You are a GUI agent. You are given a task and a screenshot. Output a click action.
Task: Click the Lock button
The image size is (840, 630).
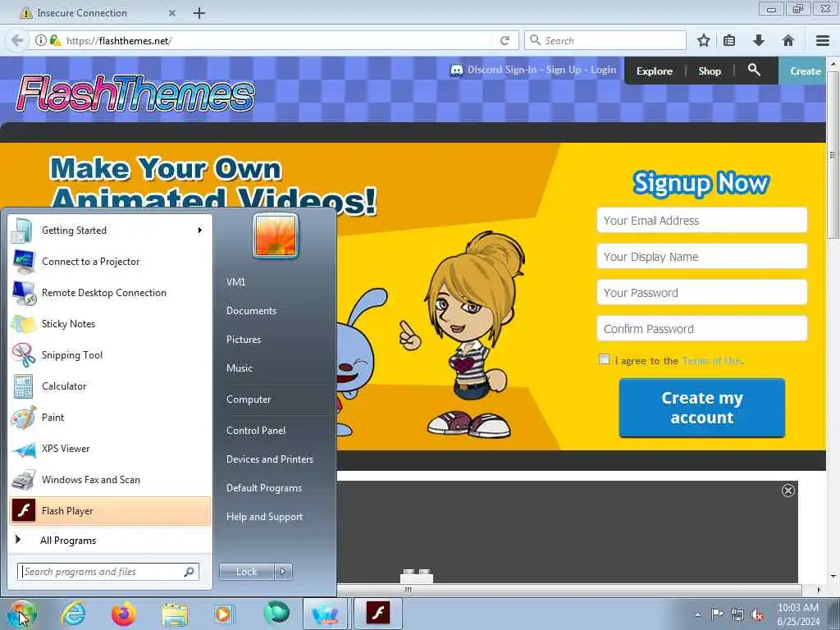(x=247, y=572)
